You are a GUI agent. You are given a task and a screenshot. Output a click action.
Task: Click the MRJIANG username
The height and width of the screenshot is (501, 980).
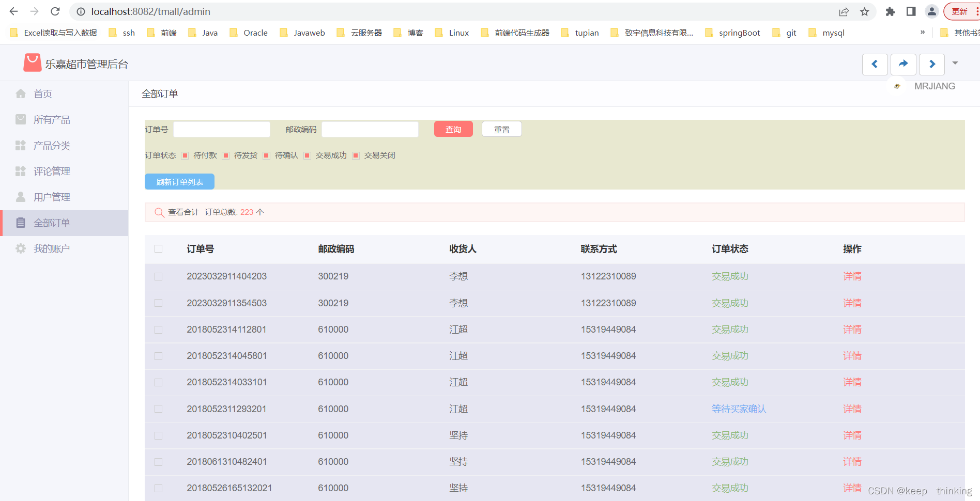click(x=935, y=86)
